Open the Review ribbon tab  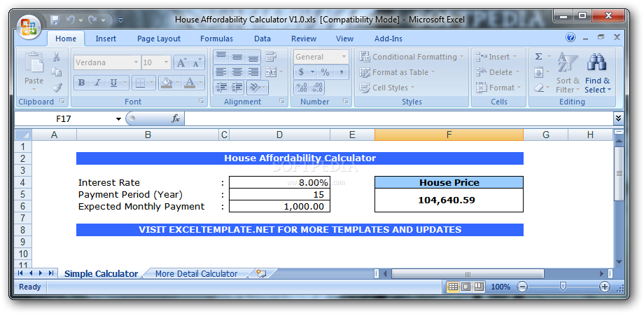tap(304, 39)
